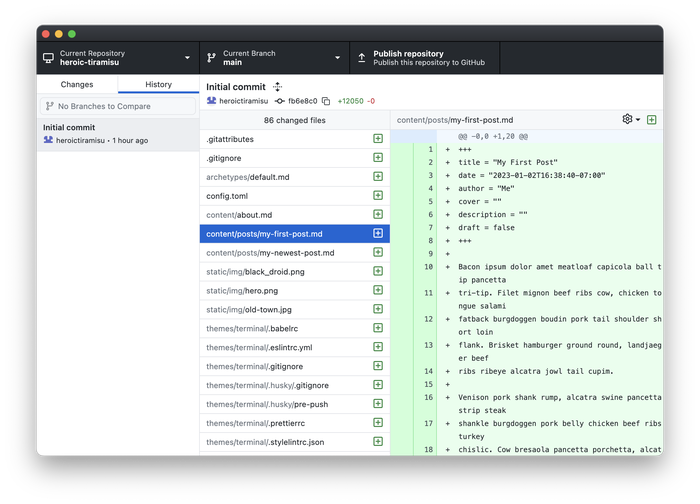
Task: Select themes/terminal/.babelrc file
Action: click(295, 329)
